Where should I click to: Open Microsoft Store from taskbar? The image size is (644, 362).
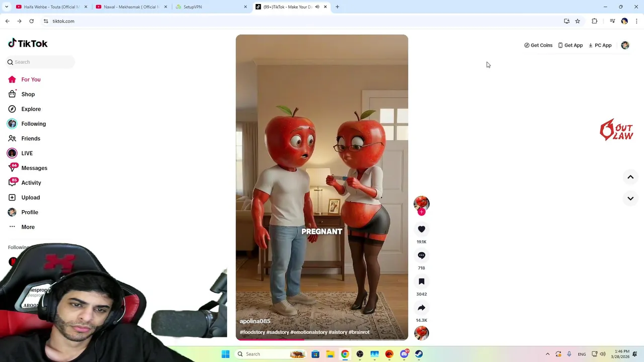click(x=315, y=354)
